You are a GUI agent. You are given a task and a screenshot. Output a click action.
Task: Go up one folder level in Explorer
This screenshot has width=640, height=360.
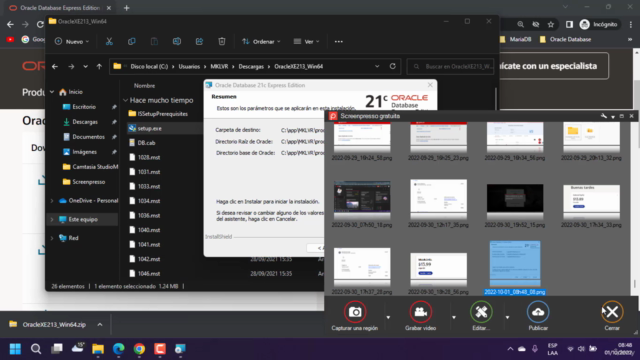pyautogui.click(x=99, y=66)
